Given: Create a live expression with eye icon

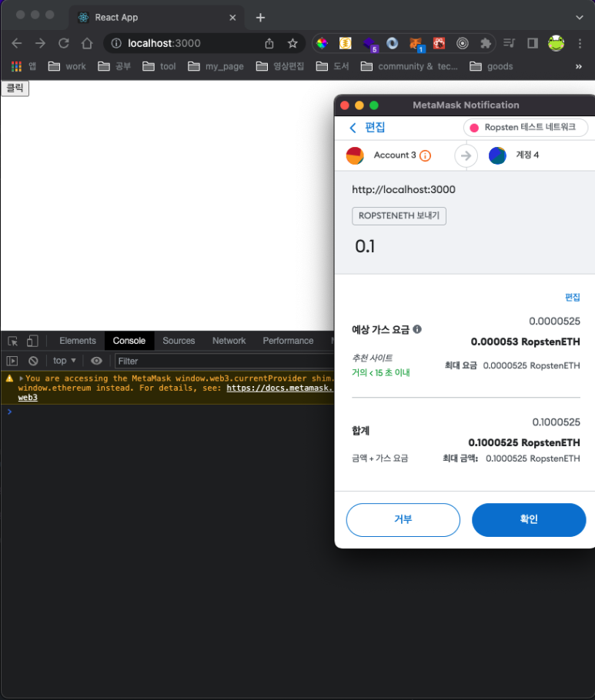Looking at the screenshot, I should (96, 361).
